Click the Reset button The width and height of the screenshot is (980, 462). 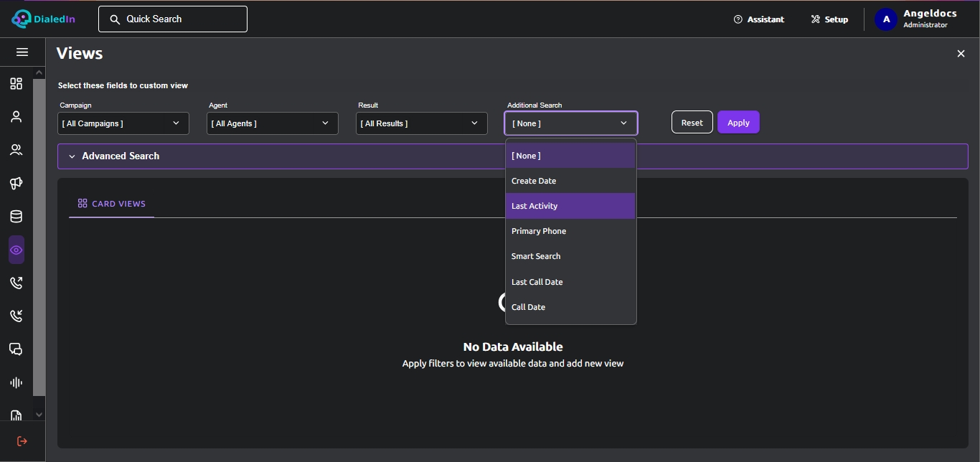692,123
